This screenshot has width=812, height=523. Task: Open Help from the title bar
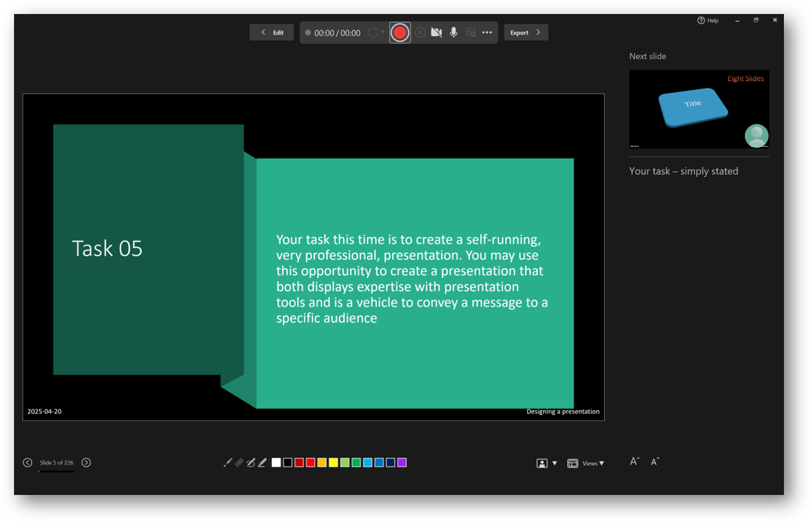tap(708, 20)
